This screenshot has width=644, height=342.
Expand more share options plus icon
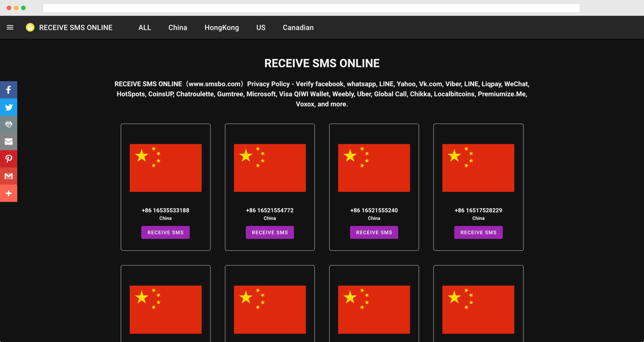click(x=8, y=193)
